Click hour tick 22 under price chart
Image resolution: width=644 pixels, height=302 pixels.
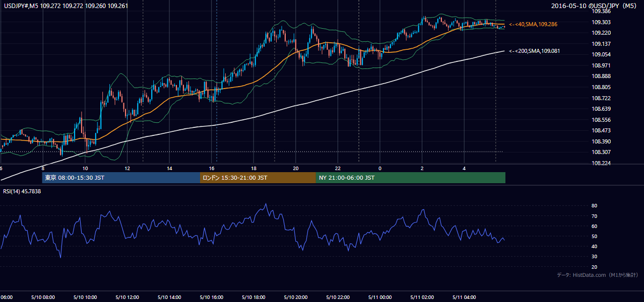tap(338, 169)
